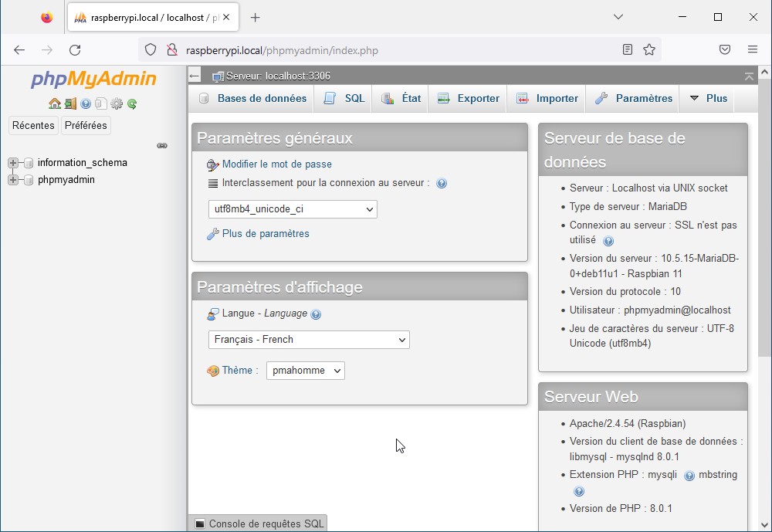Click the insecure connection padlock icon
Image resolution: width=772 pixels, height=532 pixels.
[172, 49]
